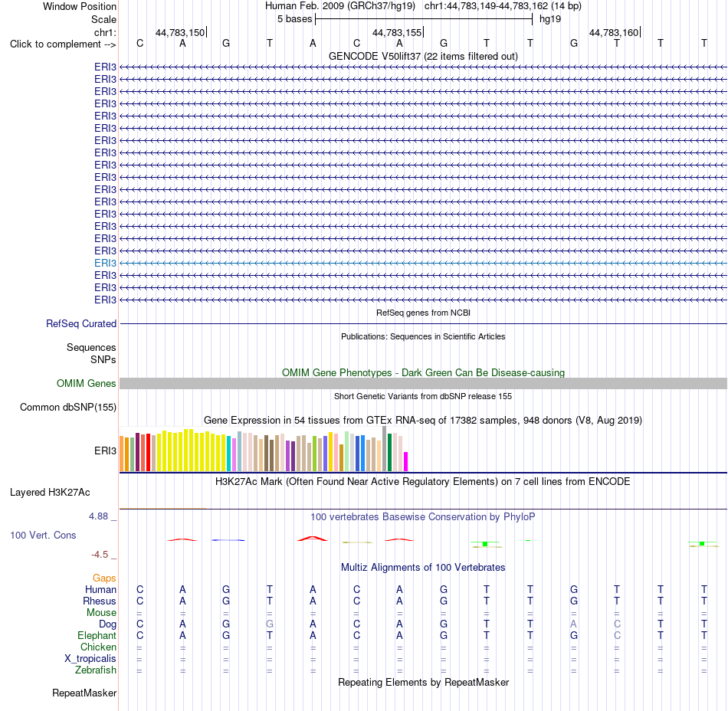
Task: Click the 100 Vert. Cons label
Action: tap(43, 535)
